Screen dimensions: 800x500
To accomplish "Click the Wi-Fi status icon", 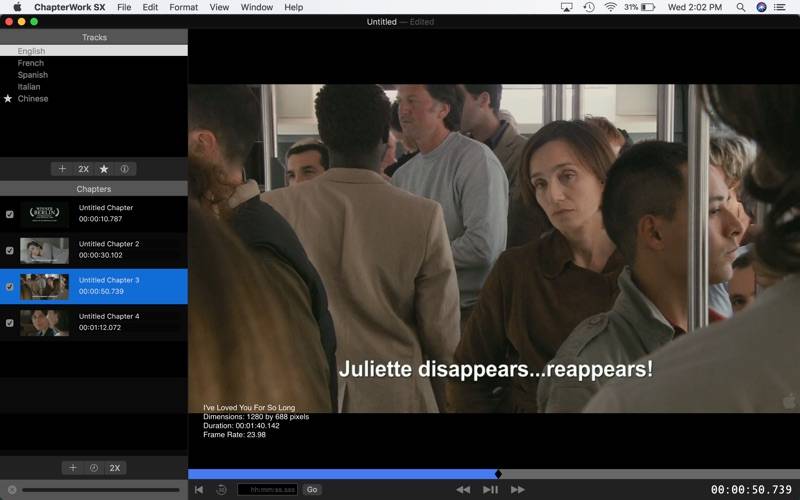I will pyautogui.click(x=610, y=7).
